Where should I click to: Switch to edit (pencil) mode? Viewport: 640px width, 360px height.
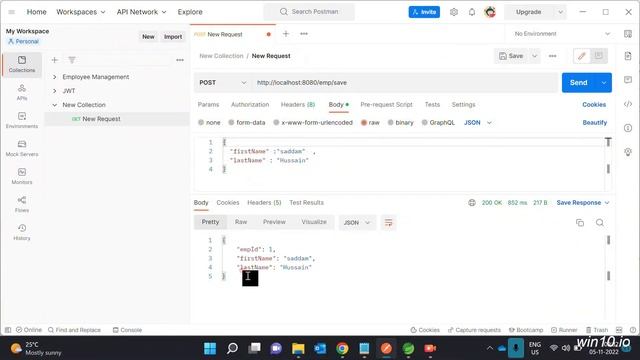[582, 56]
